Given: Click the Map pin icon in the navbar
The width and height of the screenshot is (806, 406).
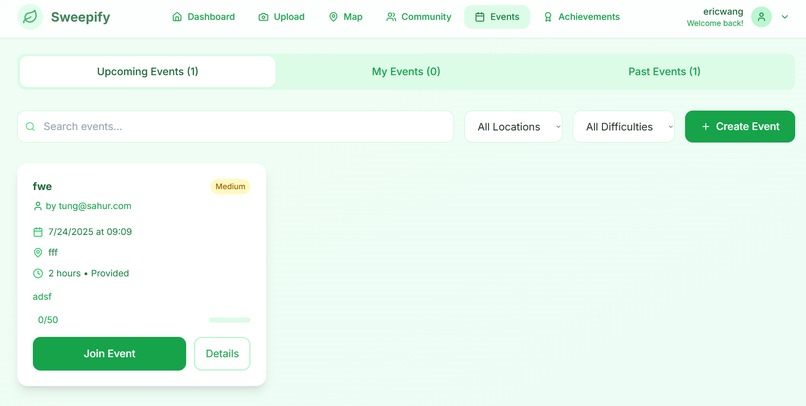Looking at the screenshot, I should point(333,17).
